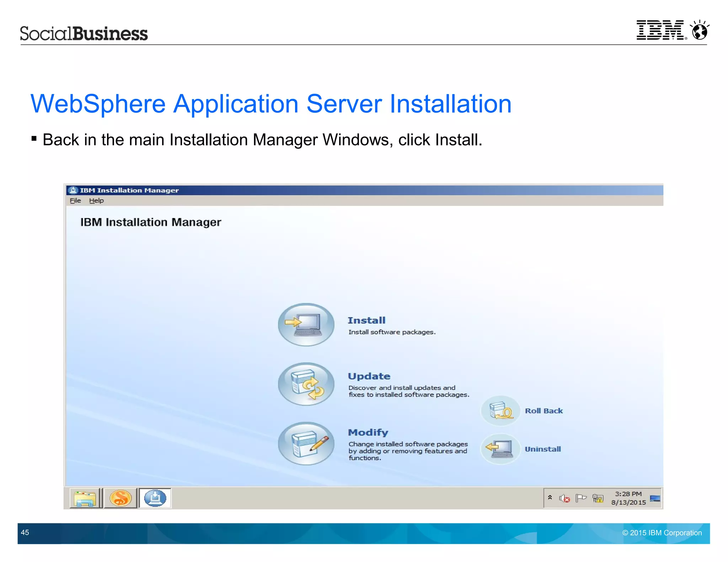728x562 pixels.
Task: Click the Modify pencil icon
Action: click(x=306, y=443)
